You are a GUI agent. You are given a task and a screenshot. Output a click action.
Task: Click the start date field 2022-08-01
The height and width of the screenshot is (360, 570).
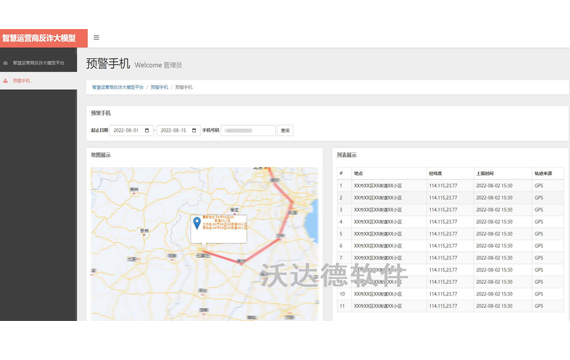pyautogui.click(x=131, y=131)
